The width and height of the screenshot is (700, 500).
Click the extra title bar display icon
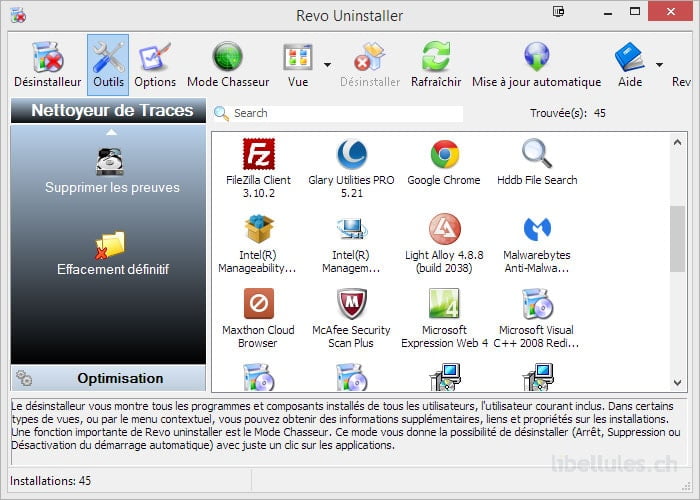tap(558, 11)
